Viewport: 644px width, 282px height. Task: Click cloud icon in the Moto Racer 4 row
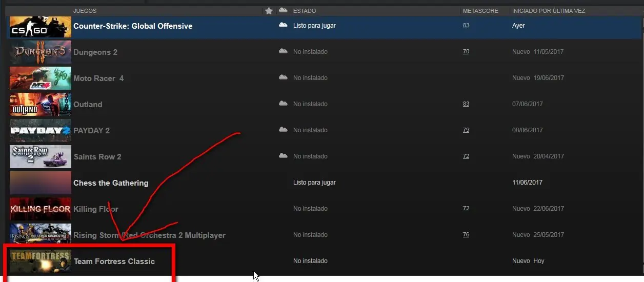point(283,77)
